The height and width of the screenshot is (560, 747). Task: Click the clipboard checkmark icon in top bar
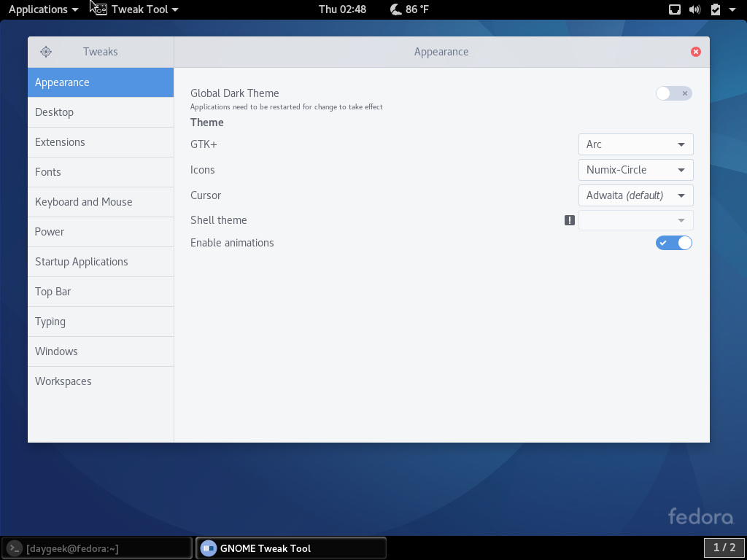(716, 9)
